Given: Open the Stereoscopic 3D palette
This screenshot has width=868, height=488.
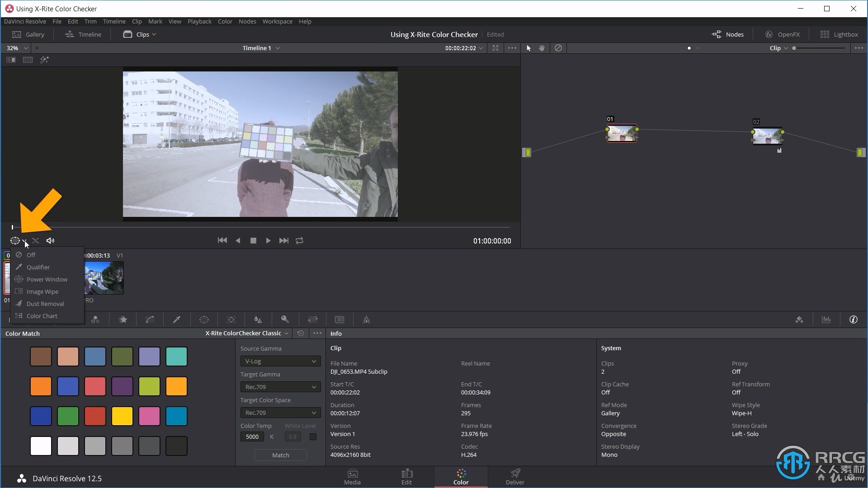Looking at the screenshot, I should [x=340, y=319].
